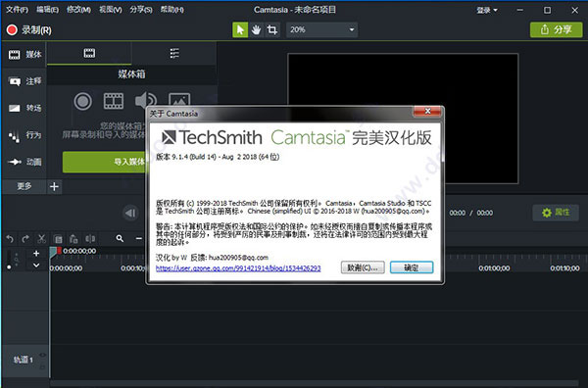Click the timeline zoom-out minus control
Screen dimensions: 588x388
point(139,238)
